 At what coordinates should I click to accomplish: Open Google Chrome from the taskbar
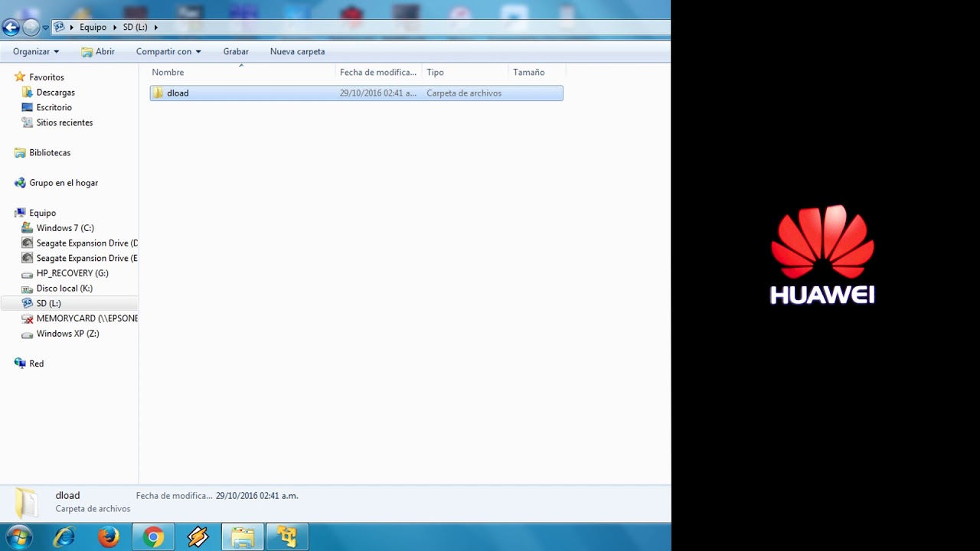pos(153,537)
